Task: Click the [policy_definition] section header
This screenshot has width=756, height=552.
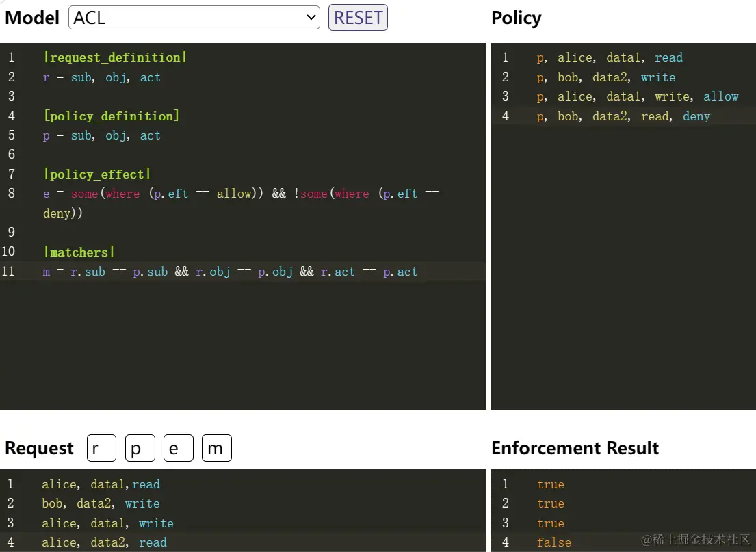Action: pyautogui.click(x=112, y=116)
